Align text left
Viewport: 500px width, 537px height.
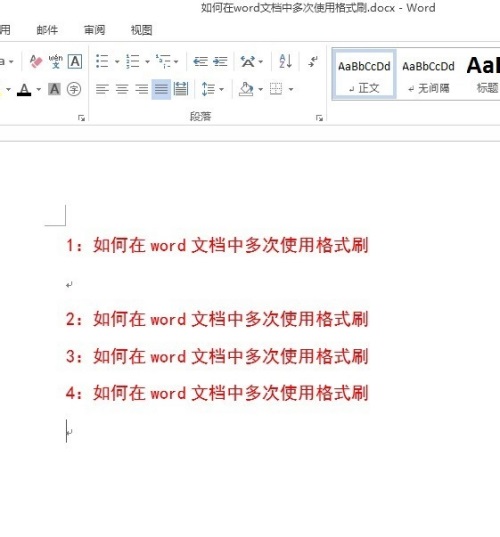(x=102, y=89)
